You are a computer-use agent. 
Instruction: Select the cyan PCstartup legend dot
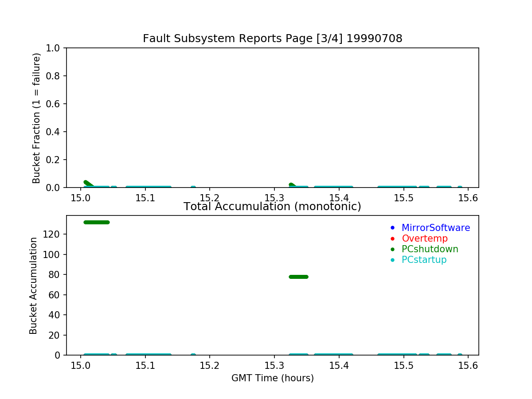coord(392,260)
